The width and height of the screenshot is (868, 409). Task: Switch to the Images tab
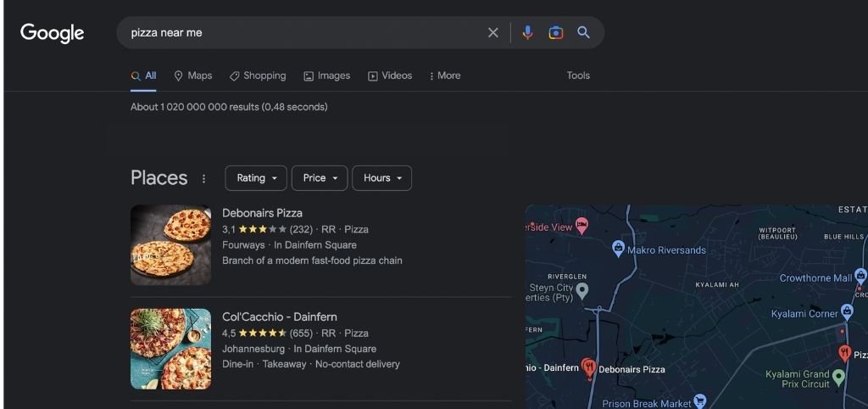326,76
